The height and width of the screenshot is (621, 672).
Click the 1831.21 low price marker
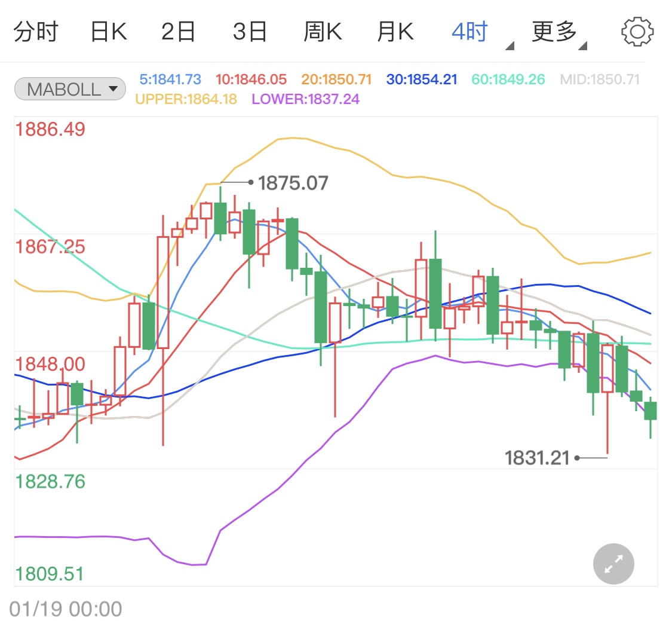[537, 458]
